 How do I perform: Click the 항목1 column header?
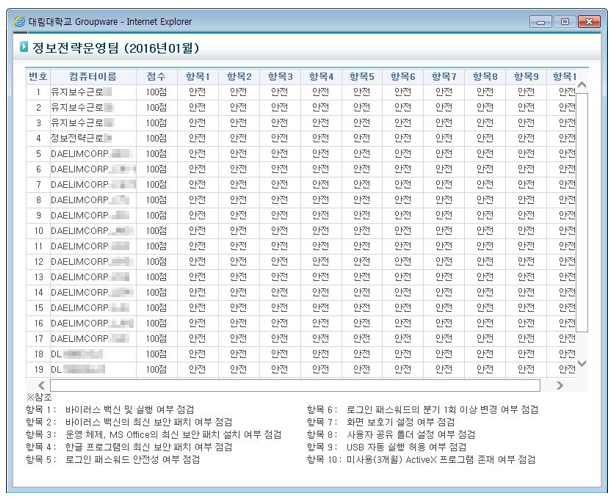pyautogui.click(x=198, y=76)
